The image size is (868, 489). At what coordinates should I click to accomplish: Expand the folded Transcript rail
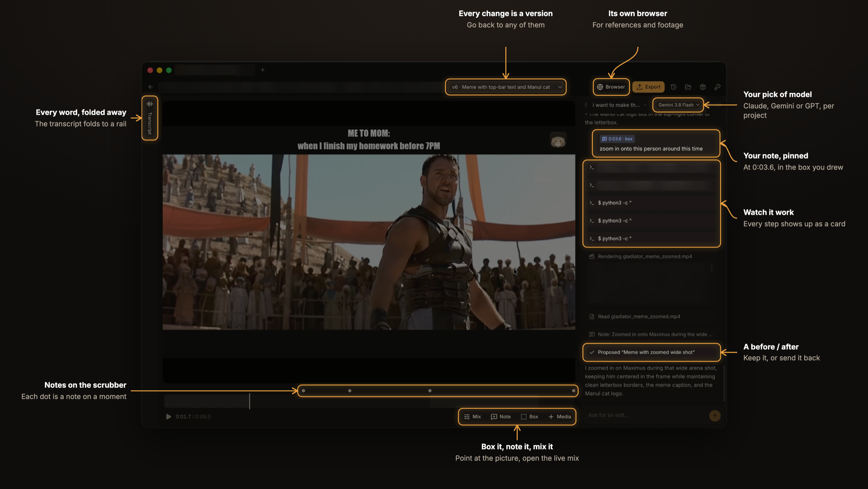150,118
